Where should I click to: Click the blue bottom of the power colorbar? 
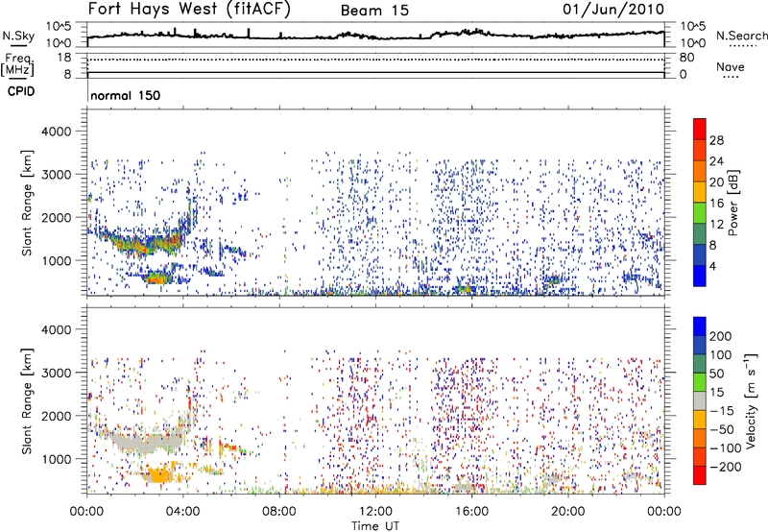700,276
